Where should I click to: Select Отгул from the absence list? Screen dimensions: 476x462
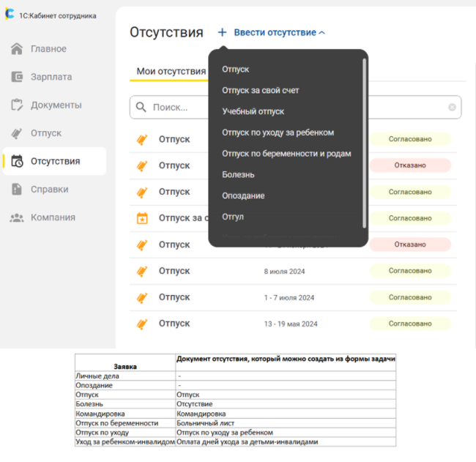[233, 217]
